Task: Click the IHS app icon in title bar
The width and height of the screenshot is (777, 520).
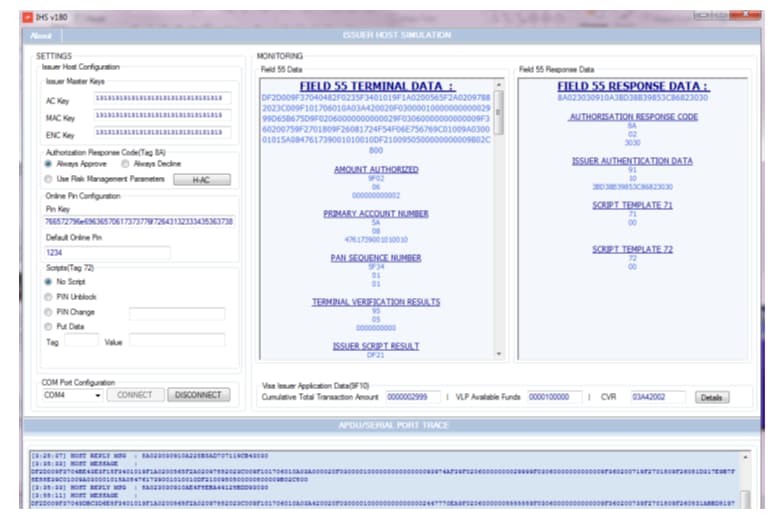Action: click(27, 18)
